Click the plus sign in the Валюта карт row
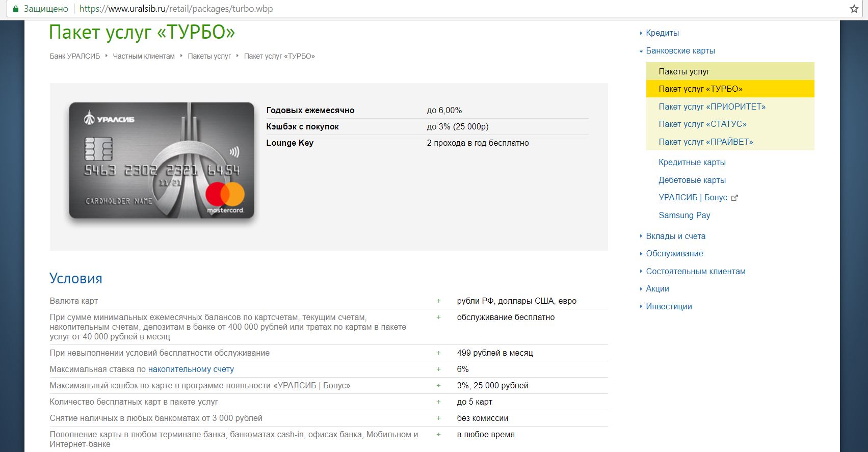 (438, 301)
